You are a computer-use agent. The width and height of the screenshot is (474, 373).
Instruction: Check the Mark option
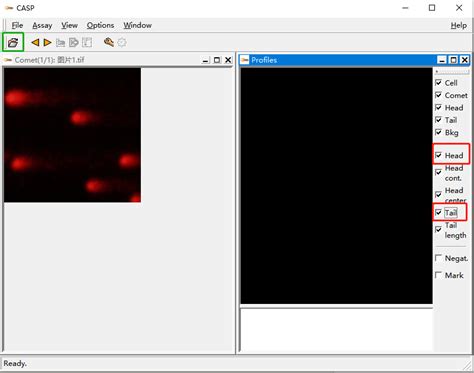coord(439,275)
